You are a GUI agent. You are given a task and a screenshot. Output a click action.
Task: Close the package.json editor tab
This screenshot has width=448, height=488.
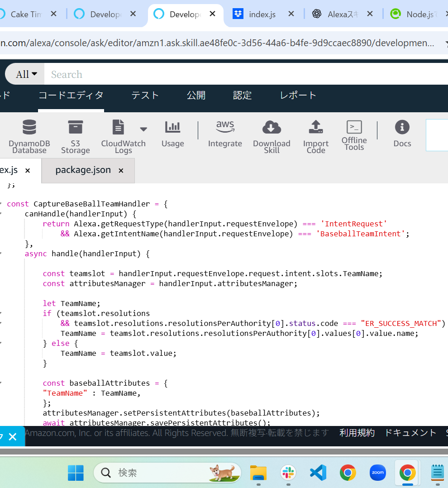[x=121, y=171]
